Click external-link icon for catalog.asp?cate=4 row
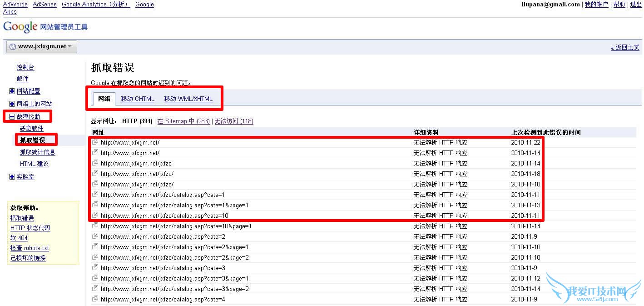 (95, 299)
